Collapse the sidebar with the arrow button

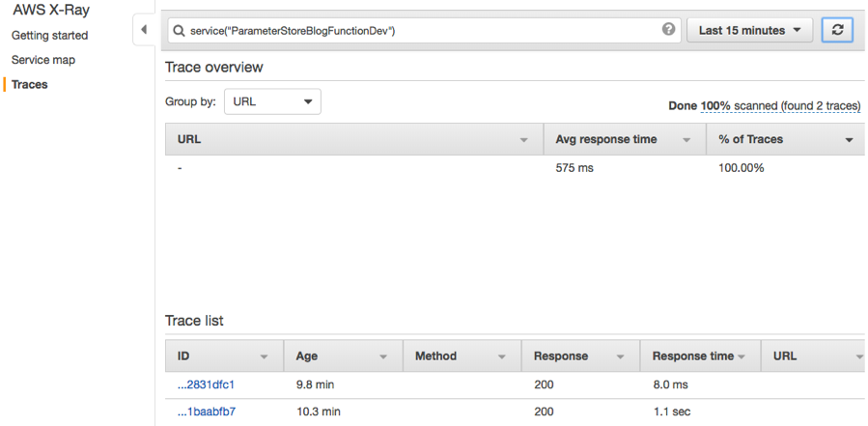144,29
